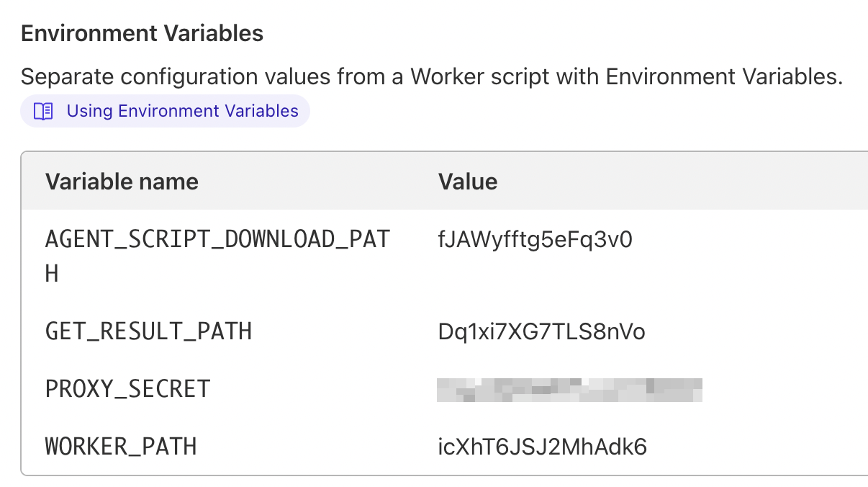Click the value fJAWyfftg5eFq3v0
Image resolution: width=868 pixels, height=487 pixels.
click(535, 238)
